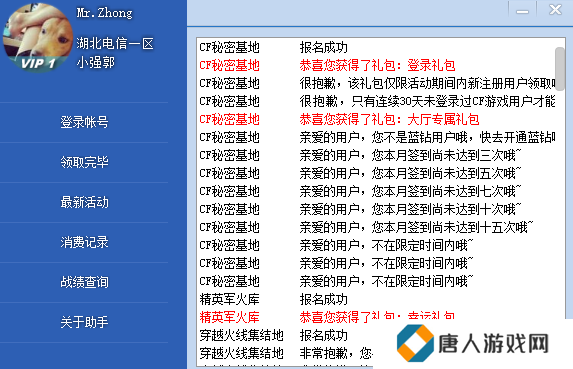Select the 精英军火库 报名成功 row
The height and width of the screenshot is (369, 573).
click(377, 299)
